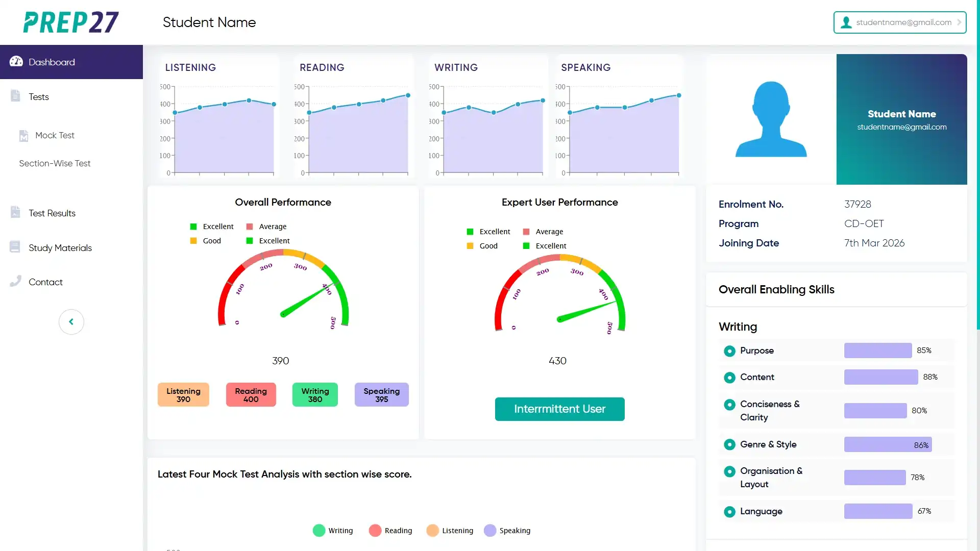This screenshot has width=980, height=551.
Task: Click the Tests document icon
Action: 15,96
